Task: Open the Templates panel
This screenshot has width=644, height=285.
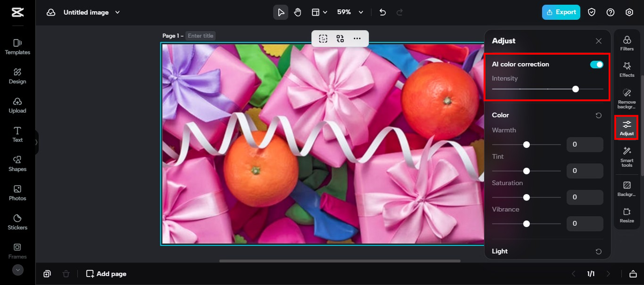Action: (x=18, y=47)
